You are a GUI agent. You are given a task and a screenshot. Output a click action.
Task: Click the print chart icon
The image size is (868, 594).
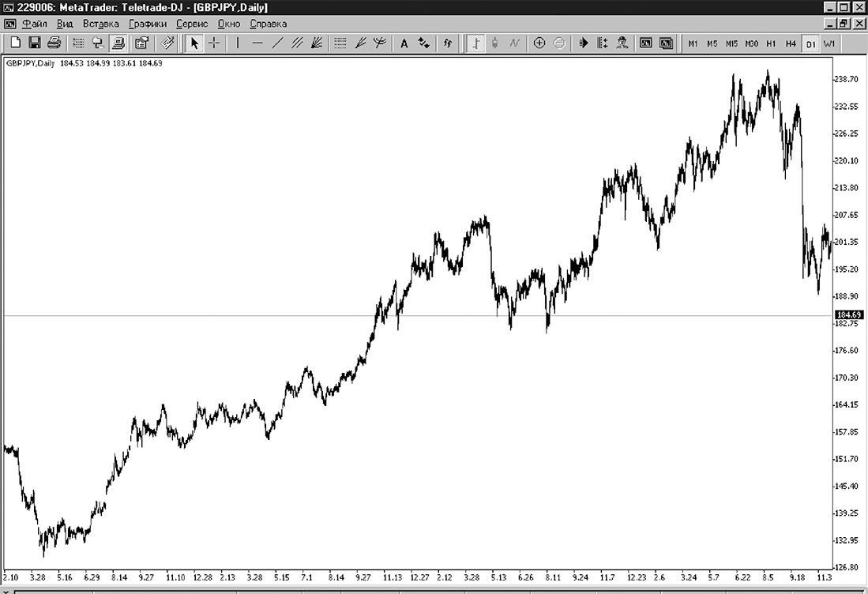[x=54, y=43]
